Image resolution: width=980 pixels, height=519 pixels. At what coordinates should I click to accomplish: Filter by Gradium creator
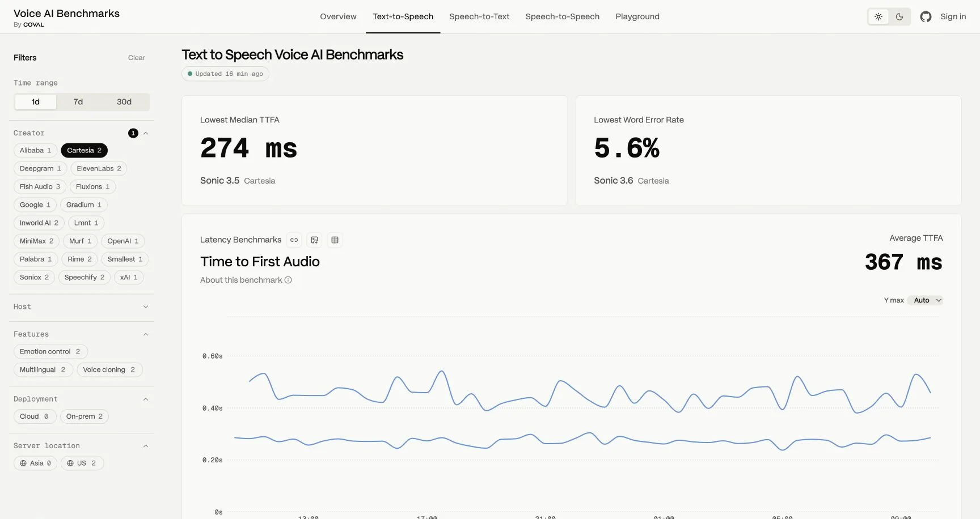84,205
